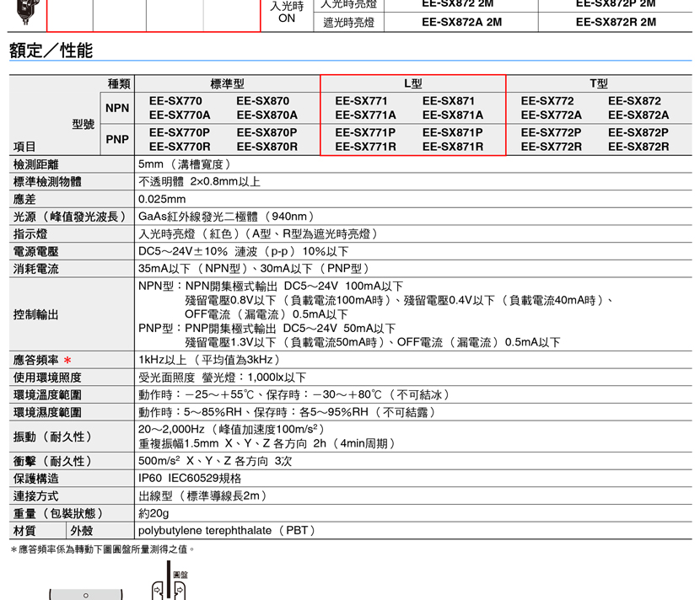Select model EE-SX770 in the table

point(175,101)
